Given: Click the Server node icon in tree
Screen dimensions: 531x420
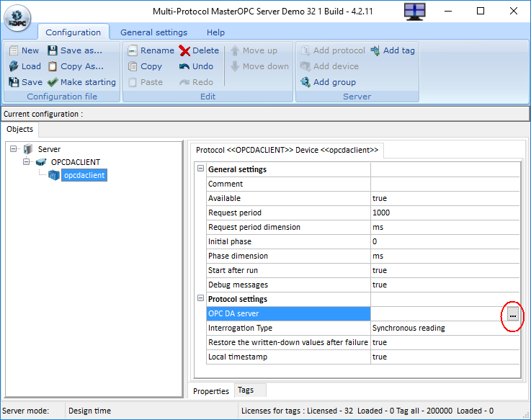Looking at the screenshot, I should pos(28,149).
